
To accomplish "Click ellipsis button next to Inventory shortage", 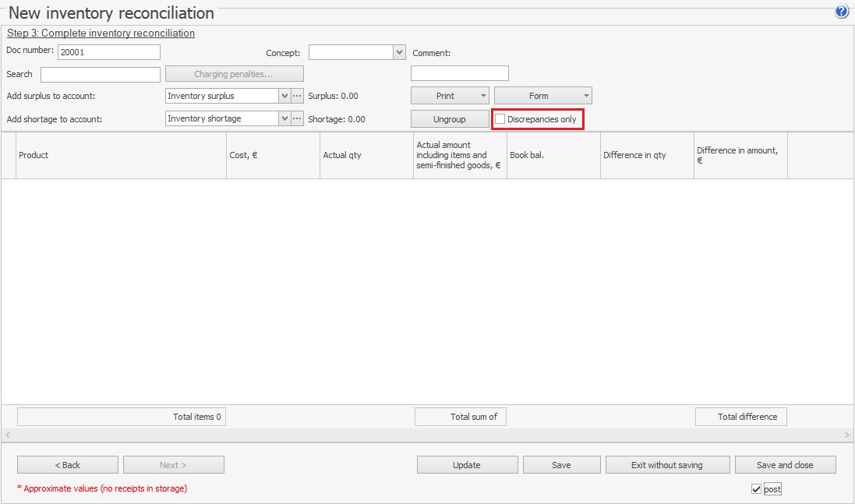I will tap(297, 118).
